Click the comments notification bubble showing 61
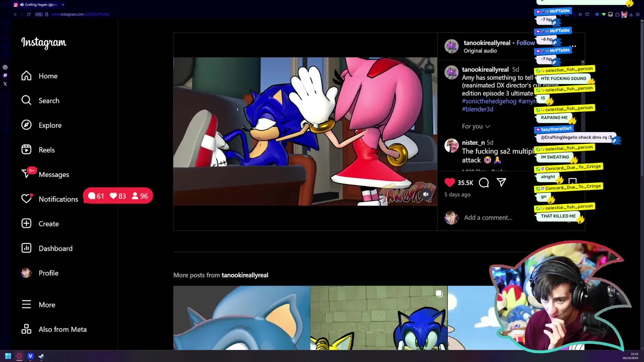Screen dimensions: 644x362 (x=96, y=196)
